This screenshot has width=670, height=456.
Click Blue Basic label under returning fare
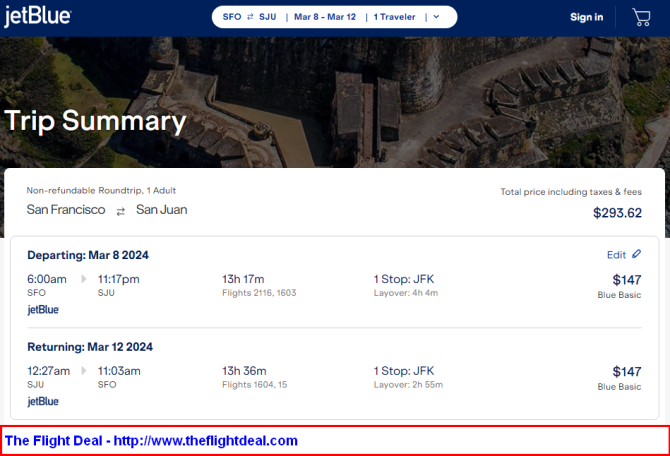[x=619, y=387]
